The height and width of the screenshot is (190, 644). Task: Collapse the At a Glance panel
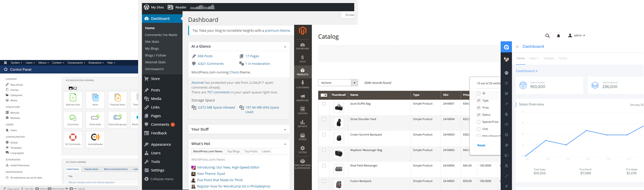click(285, 46)
